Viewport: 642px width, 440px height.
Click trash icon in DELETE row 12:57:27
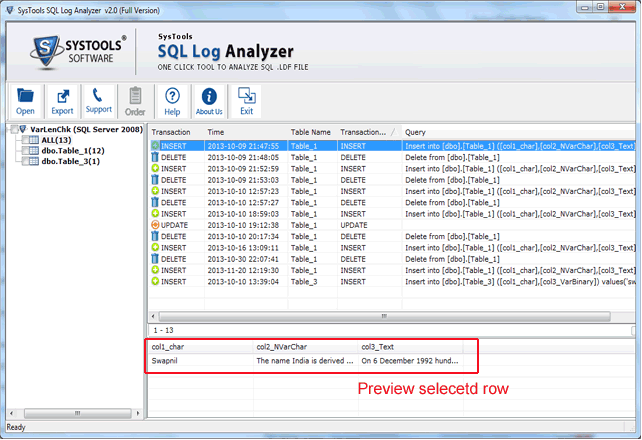155,202
